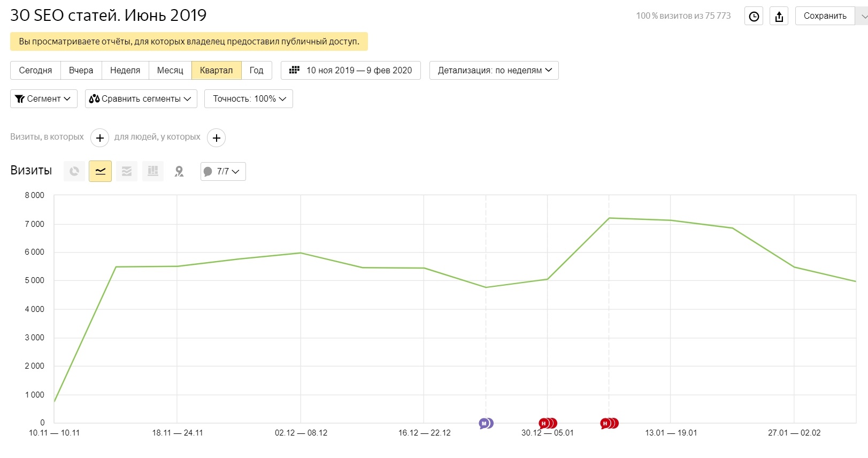Click the clock history icon
868x458 pixels.
754,17
